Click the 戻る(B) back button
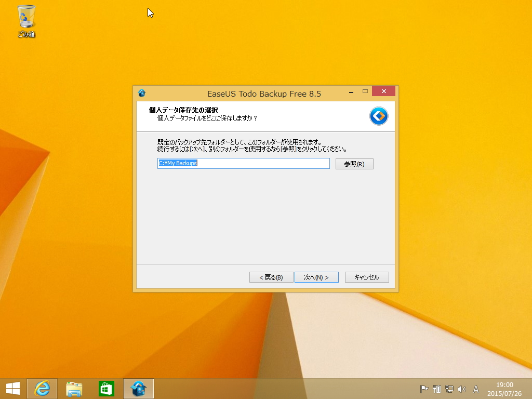The width and height of the screenshot is (532, 399). [x=271, y=277]
